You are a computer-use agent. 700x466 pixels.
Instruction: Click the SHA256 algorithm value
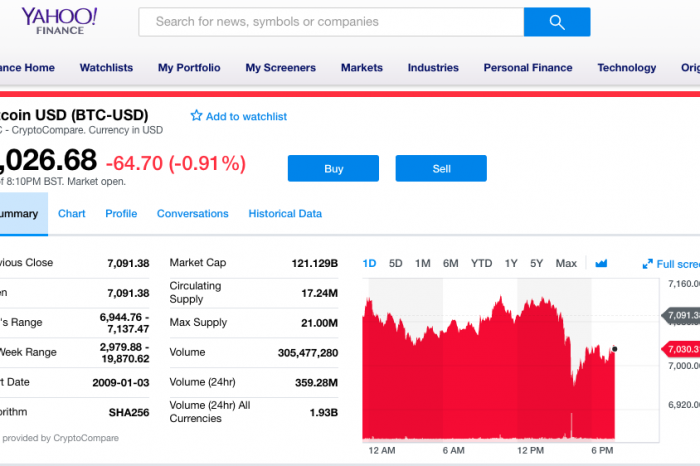pos(129,412)
